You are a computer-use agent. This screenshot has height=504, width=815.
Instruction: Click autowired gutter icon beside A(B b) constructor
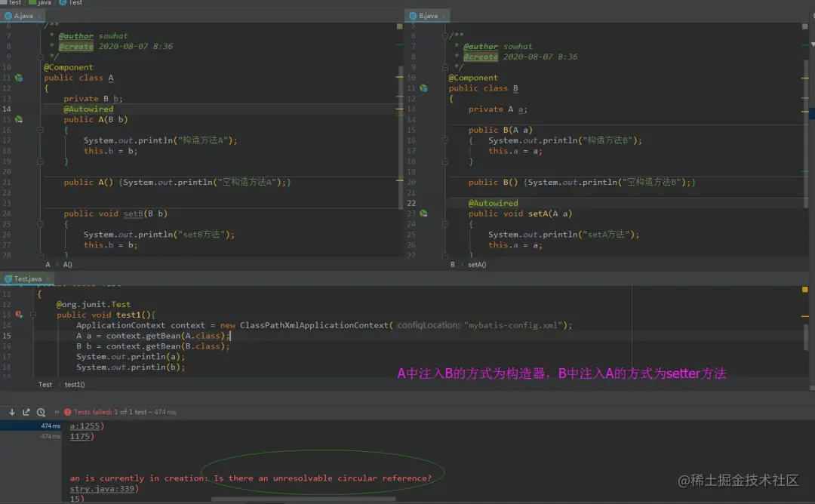click(x=19, y=119)
